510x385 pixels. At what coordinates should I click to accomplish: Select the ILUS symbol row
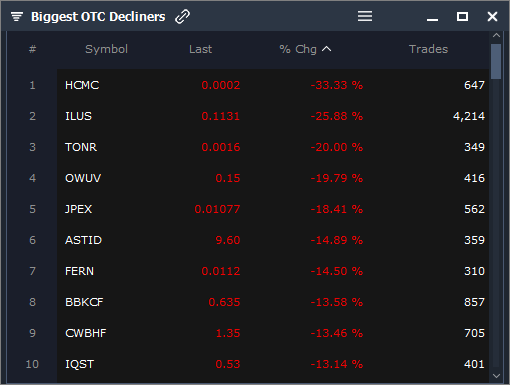pos(273,116)
